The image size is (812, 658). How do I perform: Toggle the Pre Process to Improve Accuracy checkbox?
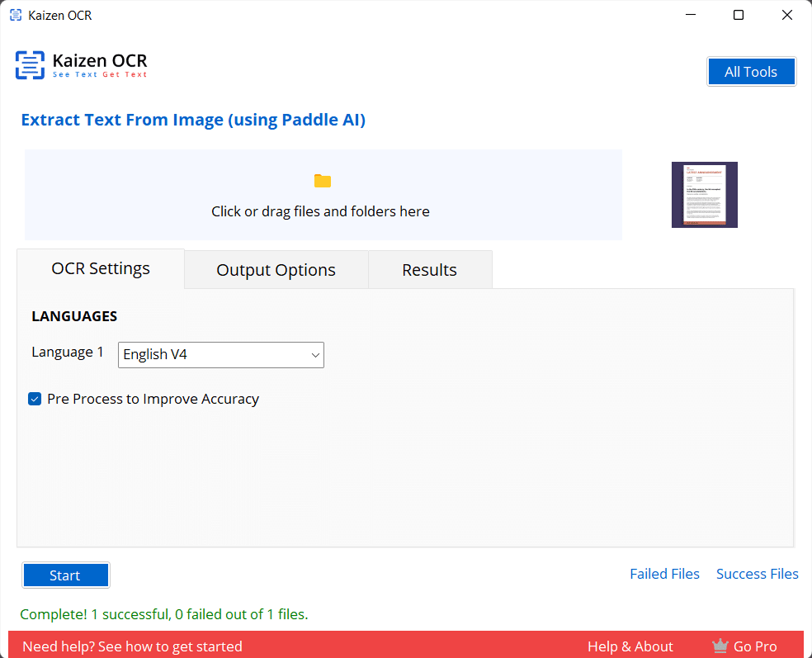pyautogui.click(x=35, y=400)
